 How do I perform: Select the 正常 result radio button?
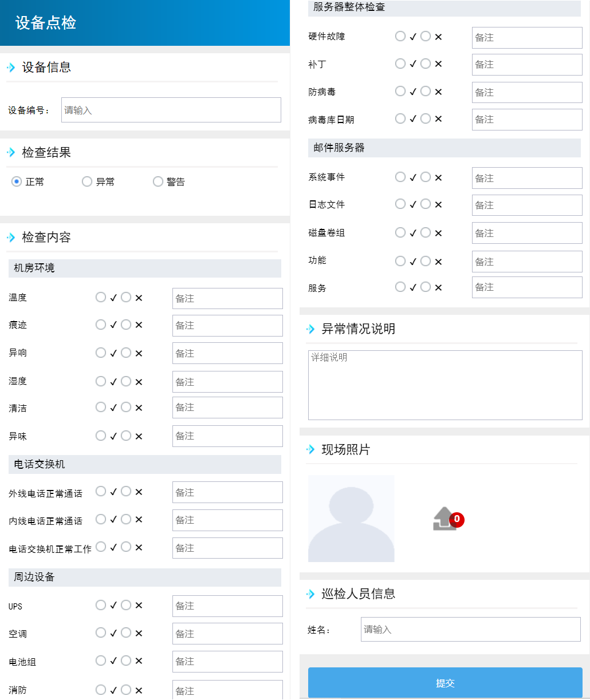pos(17,181)
